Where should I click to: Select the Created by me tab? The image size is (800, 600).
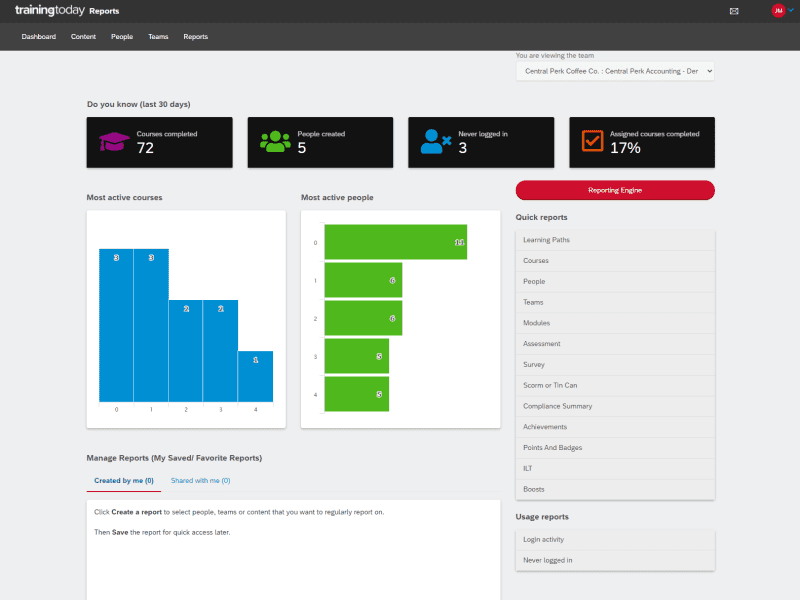[x=124, y=481]
